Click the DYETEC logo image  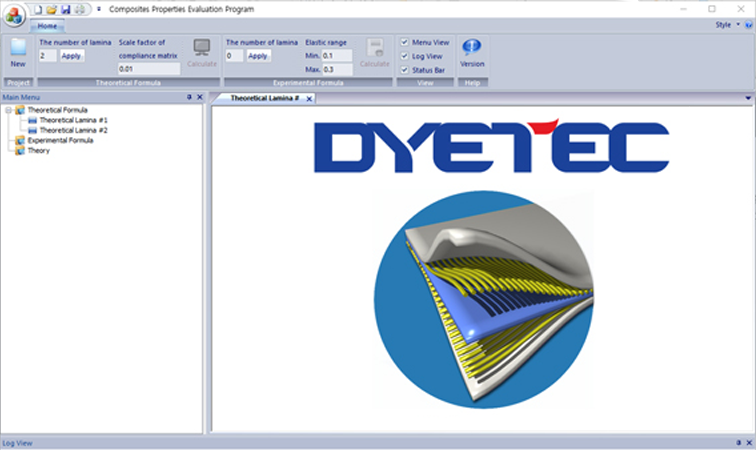[491, 146]
